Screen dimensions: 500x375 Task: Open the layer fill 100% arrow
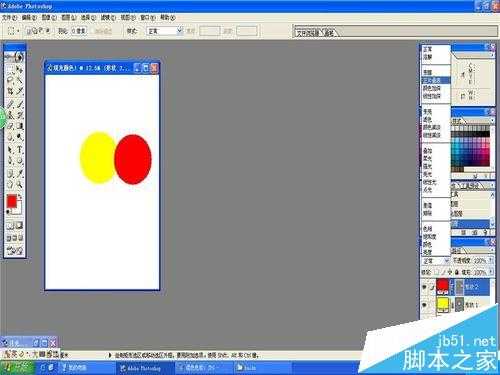(x=491, y=272)
